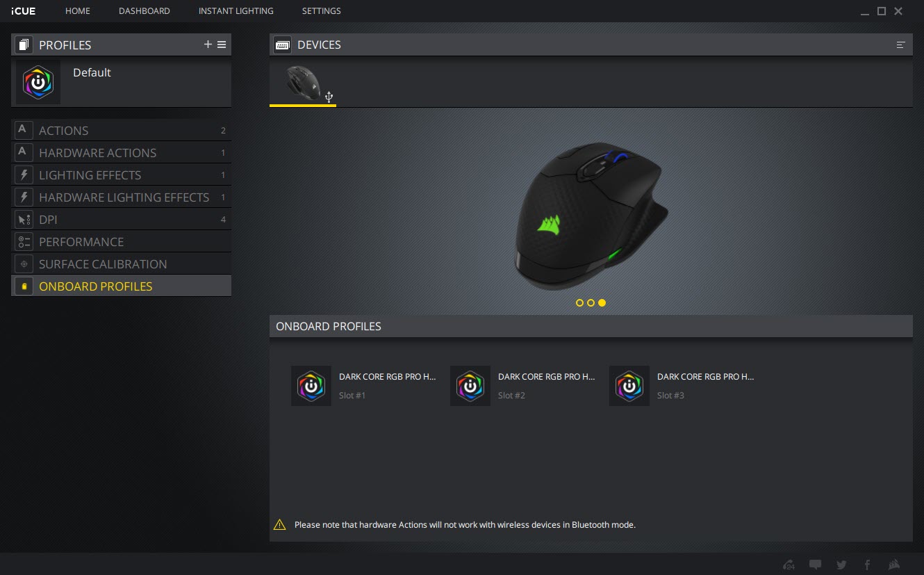Click the Performance sliders icon
Screen dimensions: 924x575
[x=24, y=241]
